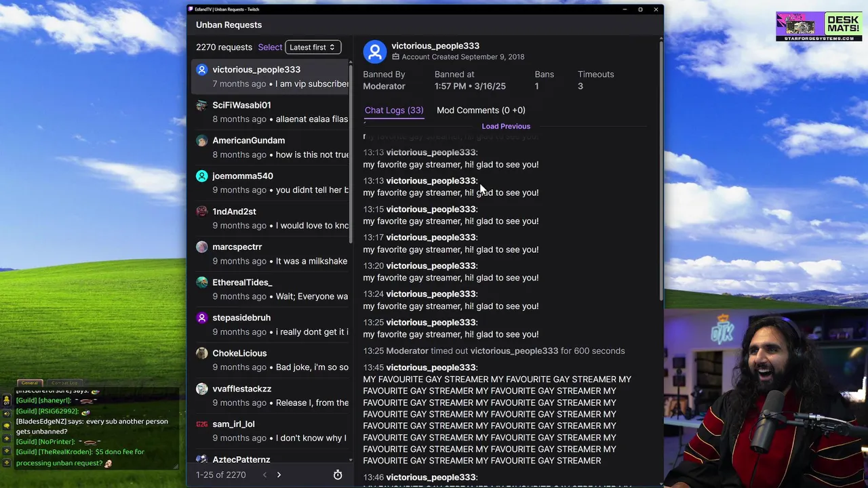This screenshot has width=868, height=488.
Task: Open ChokeLicious unban request
Action: (270, 360)
